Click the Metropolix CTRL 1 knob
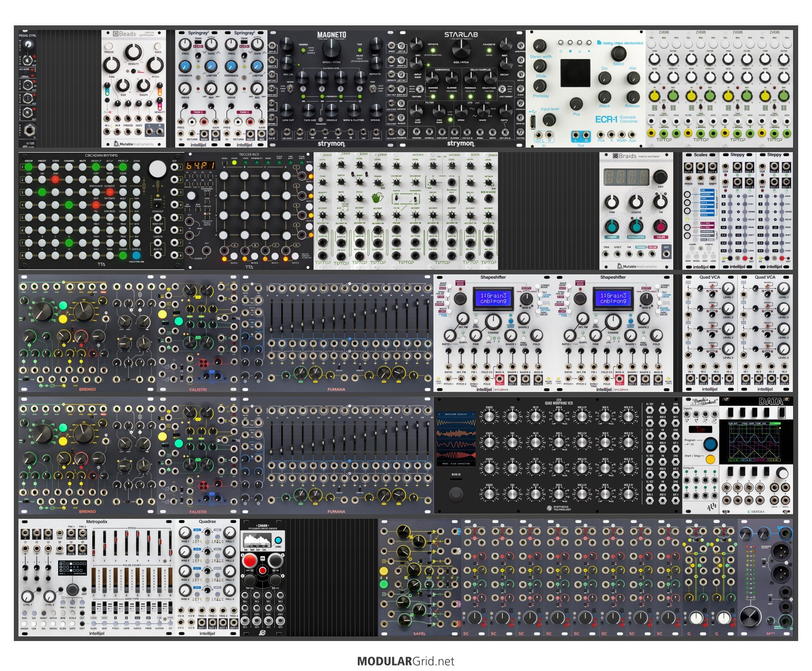Screen dimensions: 812x671 pyautogui.click(x=27, y=596)
